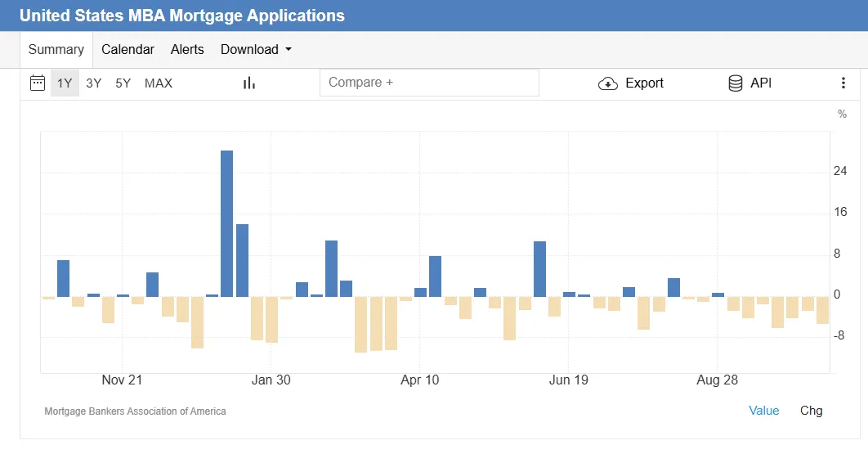
Task: Click the Export text label
Action: point(644,83)
